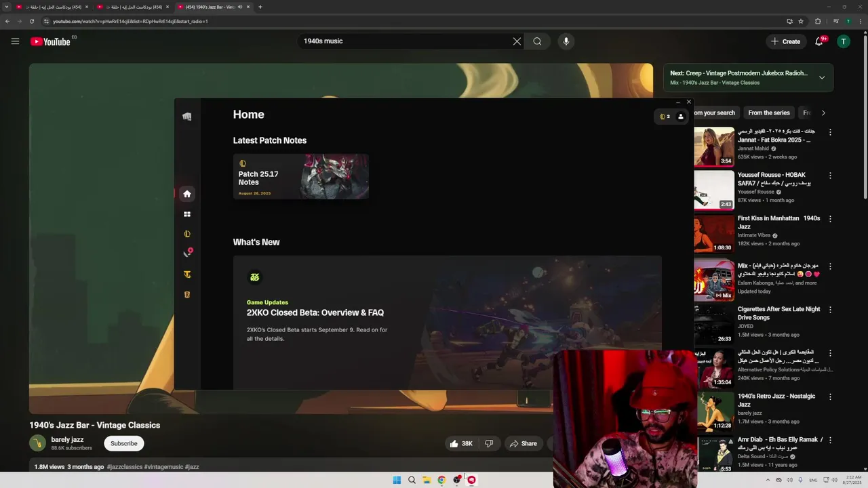Open a new Chrome tab with plus button
868x488 pixels.
tap(260, 7)
